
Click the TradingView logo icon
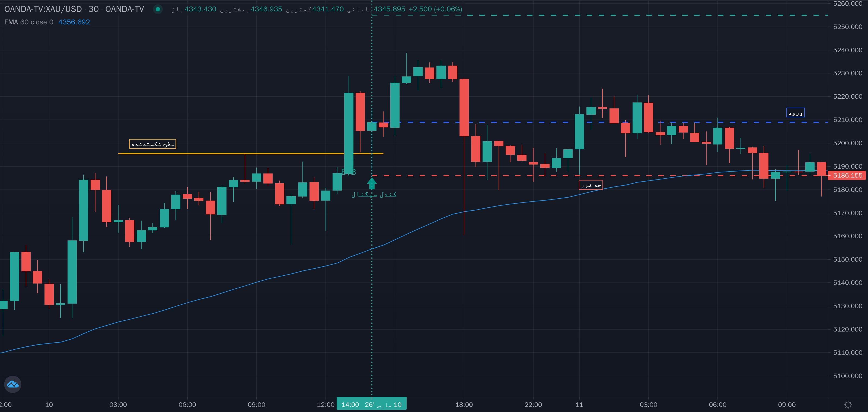pos(13,384)
